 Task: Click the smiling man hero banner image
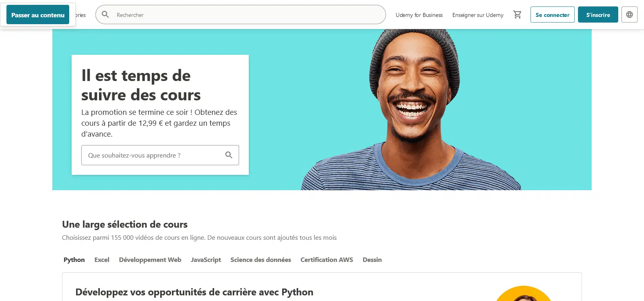tap(411, 110)
